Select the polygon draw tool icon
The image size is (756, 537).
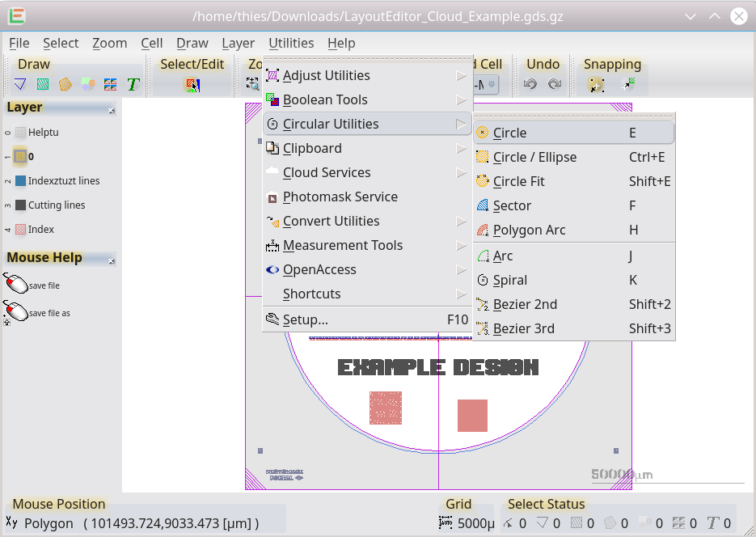[x=20, y=84]
